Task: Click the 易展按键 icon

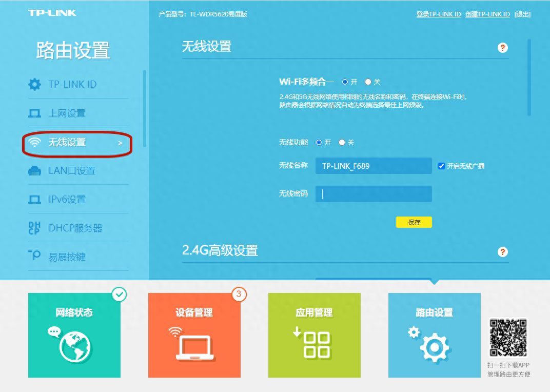Action: (x=35, y=256)
